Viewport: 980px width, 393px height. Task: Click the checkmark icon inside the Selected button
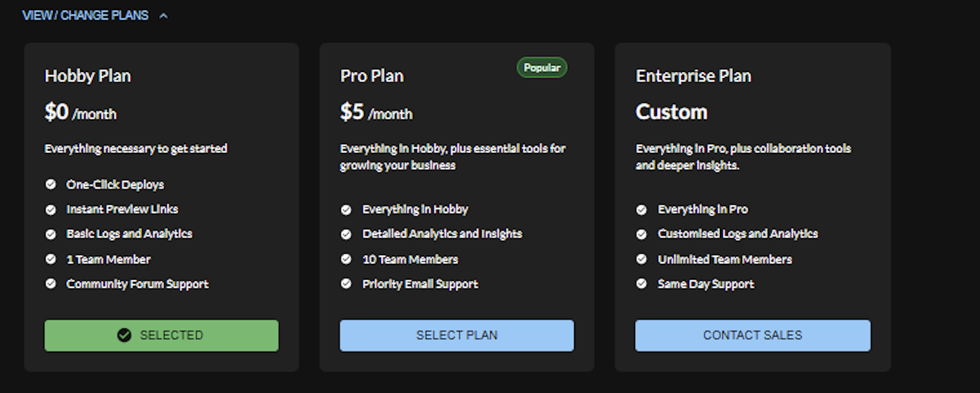coord(124,335)
